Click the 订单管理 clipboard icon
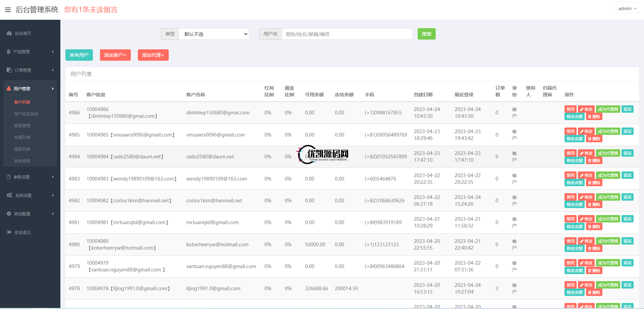 pos(9,70)
